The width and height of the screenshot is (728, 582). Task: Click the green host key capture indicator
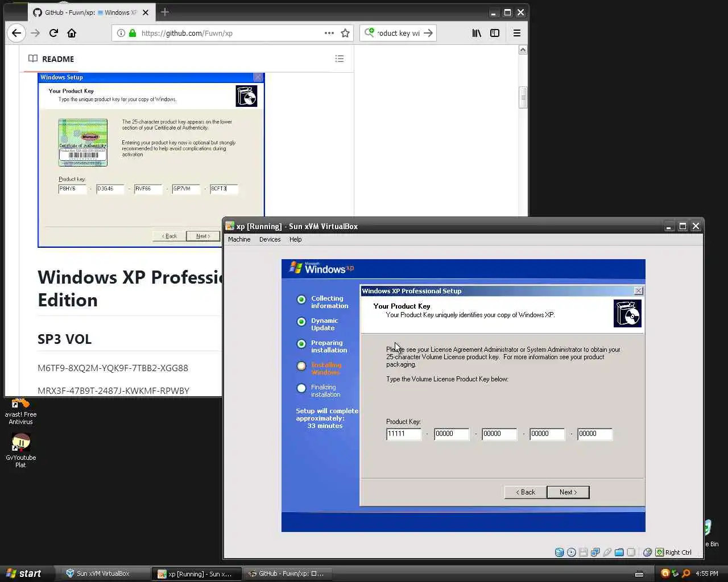(x=660, y=552)
